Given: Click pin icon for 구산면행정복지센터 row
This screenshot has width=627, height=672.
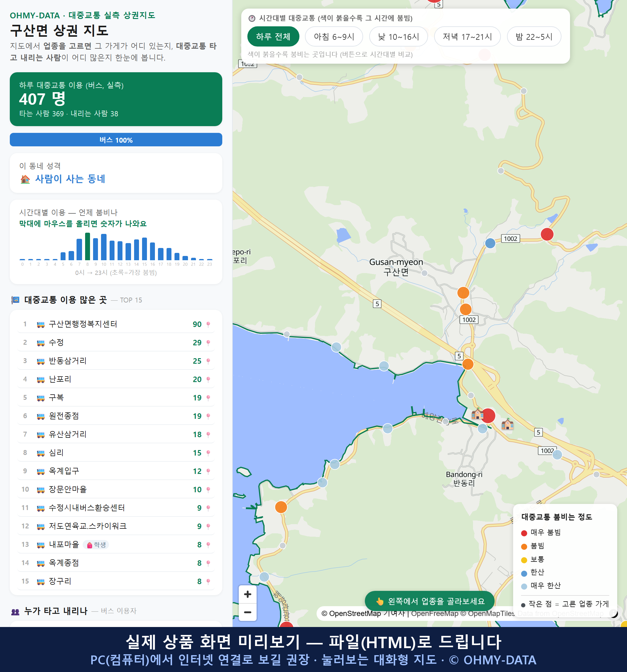Looking at the screenshot, I should pyautogui.click(x=208, y=324).
